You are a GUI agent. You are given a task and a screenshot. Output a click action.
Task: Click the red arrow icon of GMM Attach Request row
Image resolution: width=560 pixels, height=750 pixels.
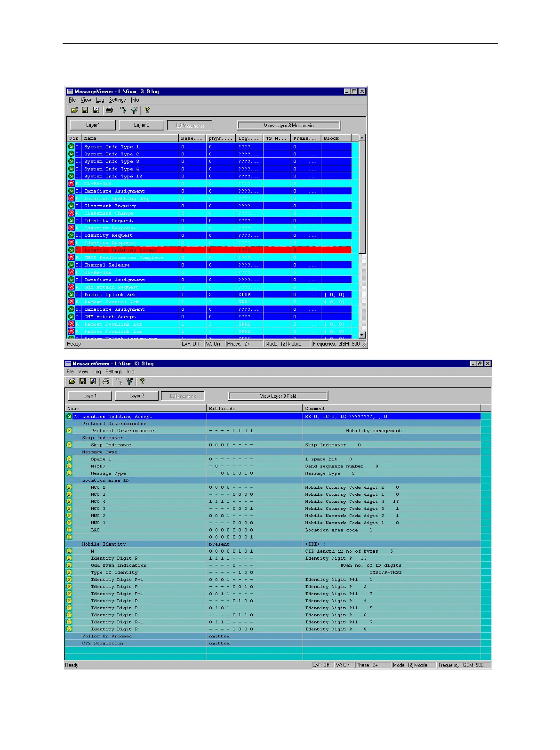tap(71, 287)
